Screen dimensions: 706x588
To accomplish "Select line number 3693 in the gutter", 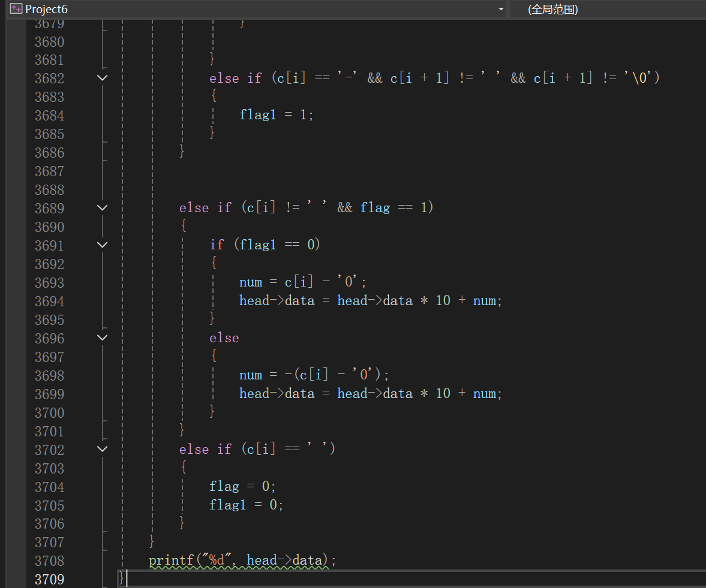I will (50, 282).
